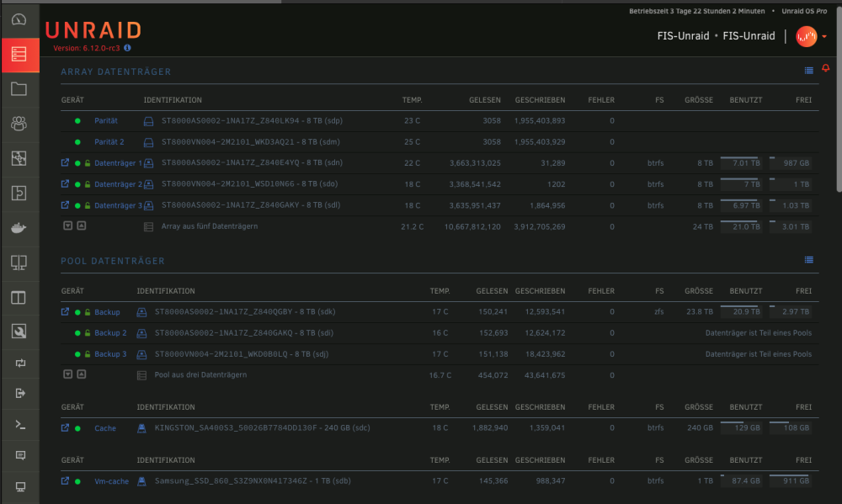Open the Vm-cache device link
This screenshot has height=504, width=842.
pyautogui.click(x=111, y=481)
